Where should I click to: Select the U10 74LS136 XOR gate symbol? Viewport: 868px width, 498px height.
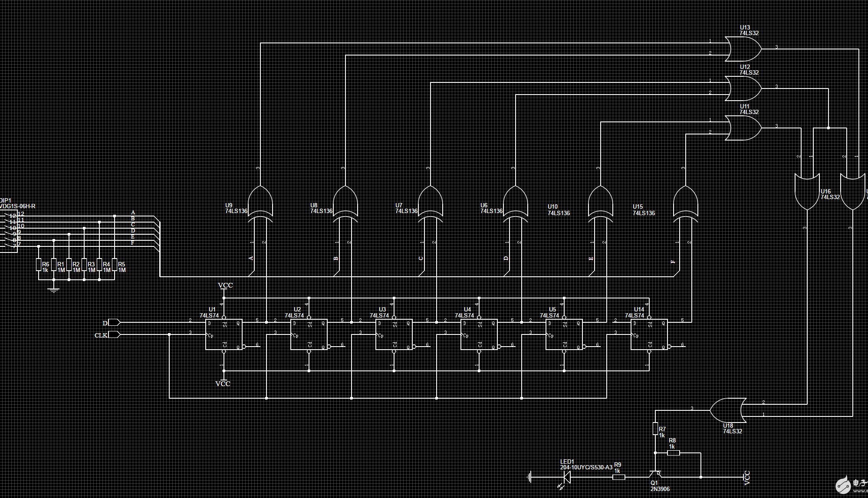click(600, 204)
